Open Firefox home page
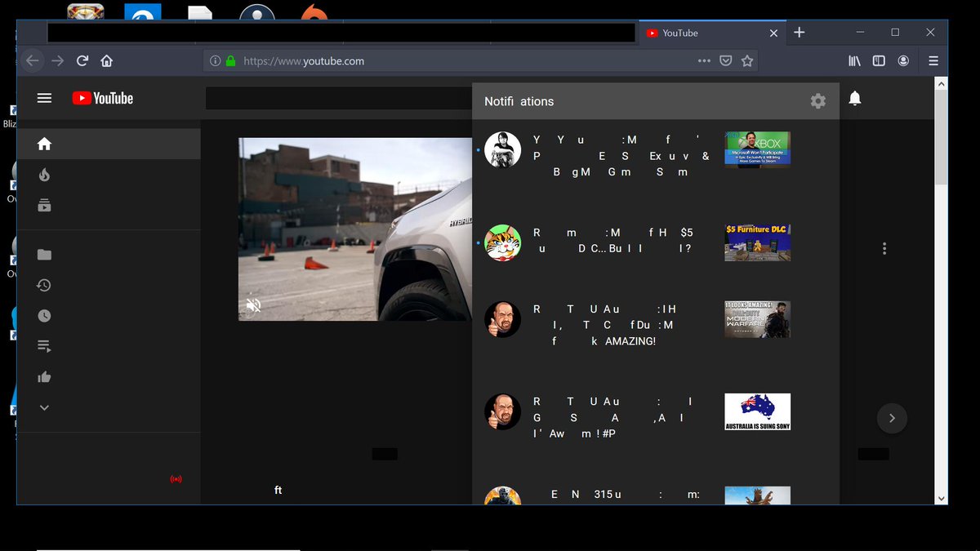 pos(106,61)
